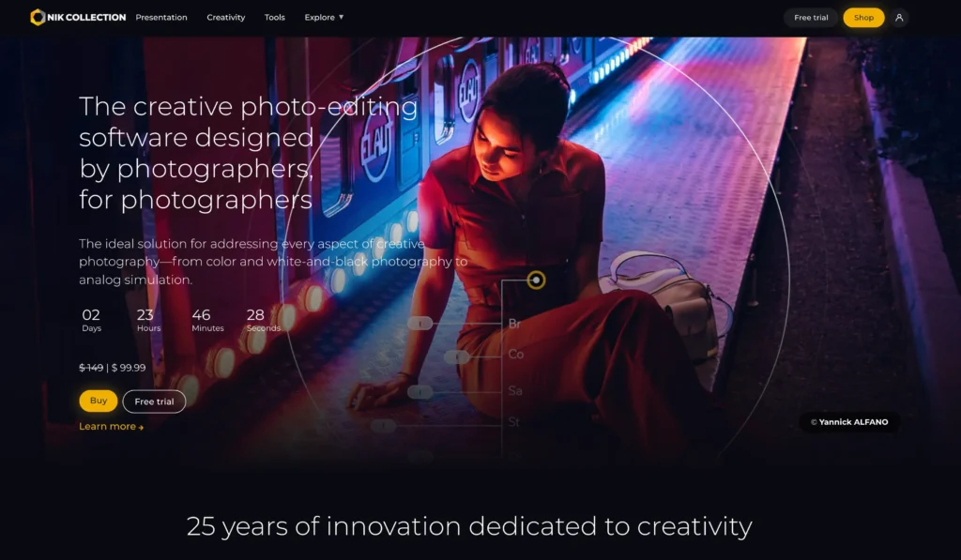Open the yellow Shop button
This screenshot has width=961, height=560.
[x=863, y=18]
